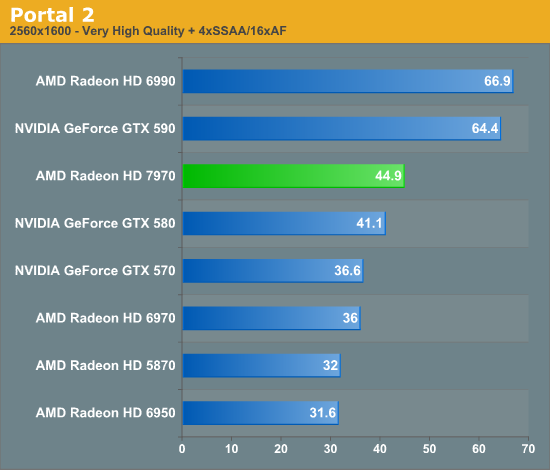Click the 60 axis tick label
550x470 pixels.
[x=479, y=449]
